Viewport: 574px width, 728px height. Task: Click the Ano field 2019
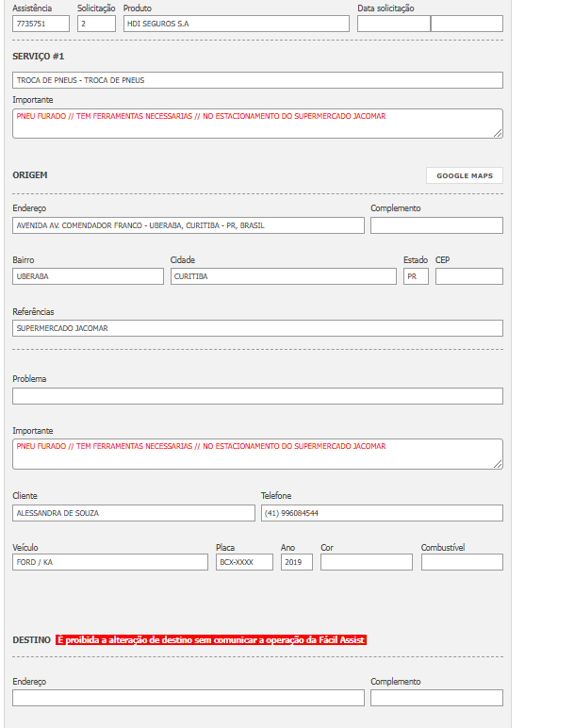click(x=297, y=562)
